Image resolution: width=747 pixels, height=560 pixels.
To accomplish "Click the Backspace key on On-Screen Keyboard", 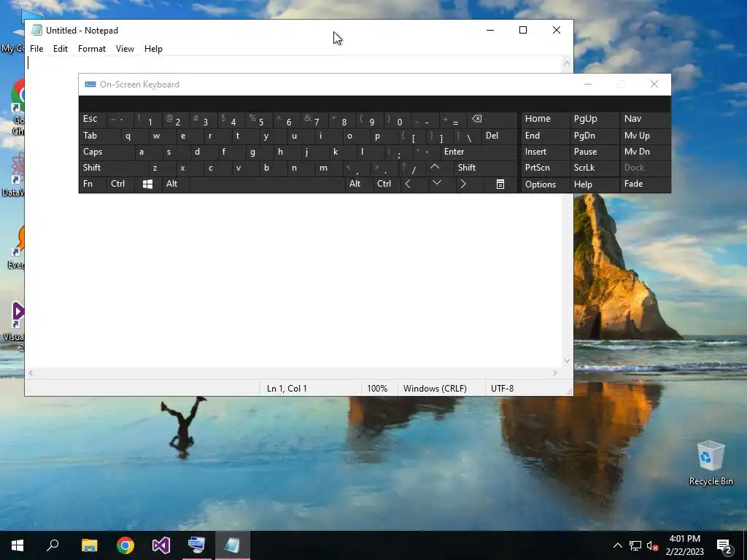I will 492,119.
